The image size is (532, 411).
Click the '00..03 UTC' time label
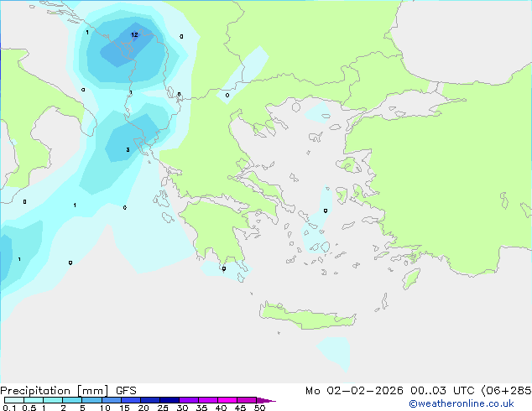coord(442,391)
